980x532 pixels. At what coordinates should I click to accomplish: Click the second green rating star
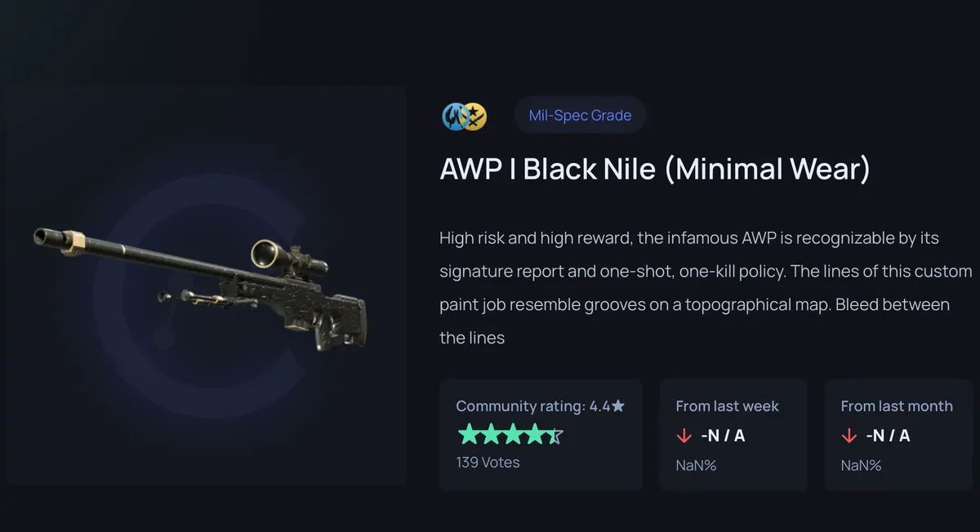(x=490, y=435)
